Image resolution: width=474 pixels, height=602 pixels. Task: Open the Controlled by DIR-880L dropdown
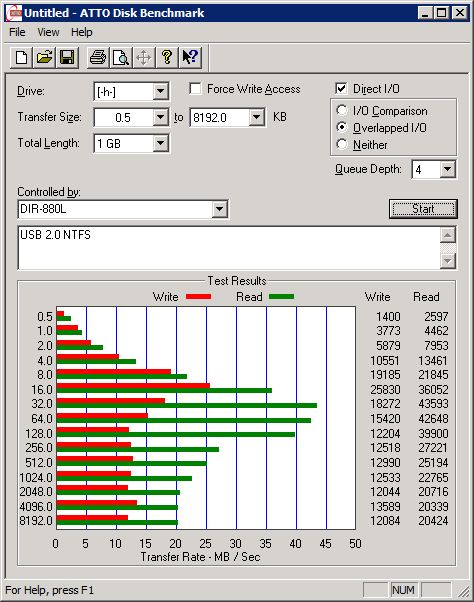[220, 209]
